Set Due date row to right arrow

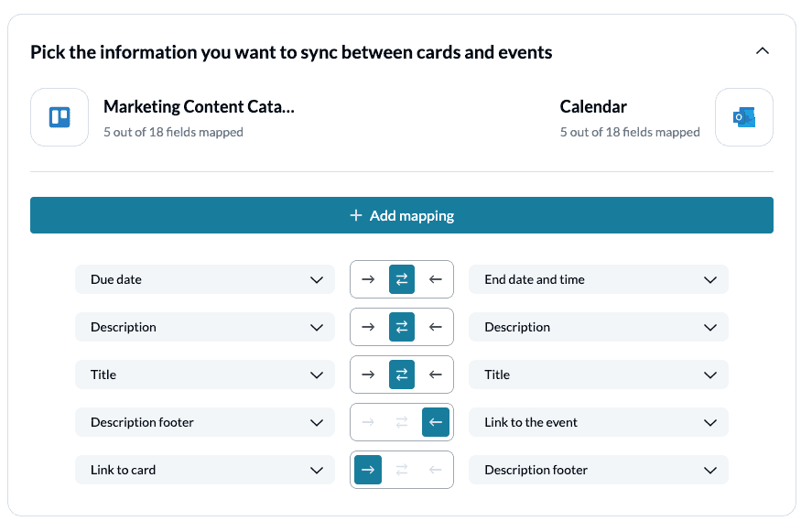pyautogui.click(x=368, y=279)
